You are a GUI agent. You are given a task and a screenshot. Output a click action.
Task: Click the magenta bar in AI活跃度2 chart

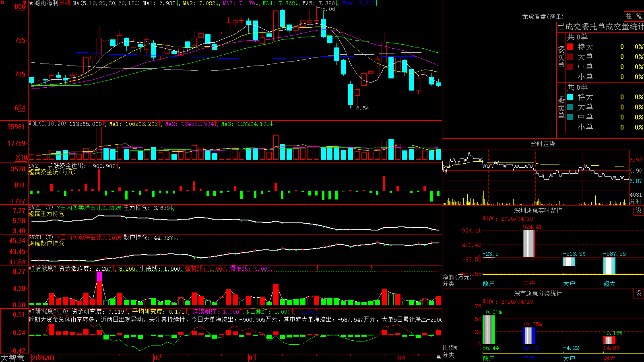99,276
